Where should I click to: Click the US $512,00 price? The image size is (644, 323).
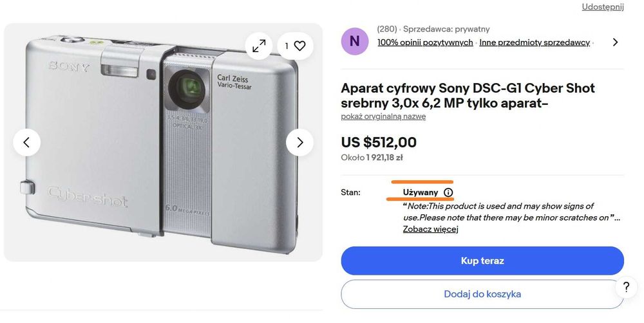pyautogui.click(x=379, y=142)
